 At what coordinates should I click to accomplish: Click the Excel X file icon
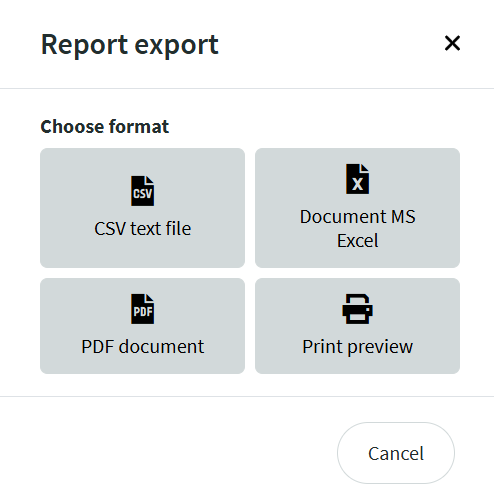click(x=357, y=179)
